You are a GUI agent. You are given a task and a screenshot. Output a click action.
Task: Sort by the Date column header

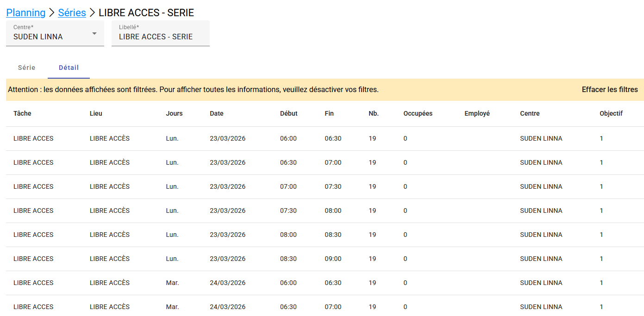216,113
